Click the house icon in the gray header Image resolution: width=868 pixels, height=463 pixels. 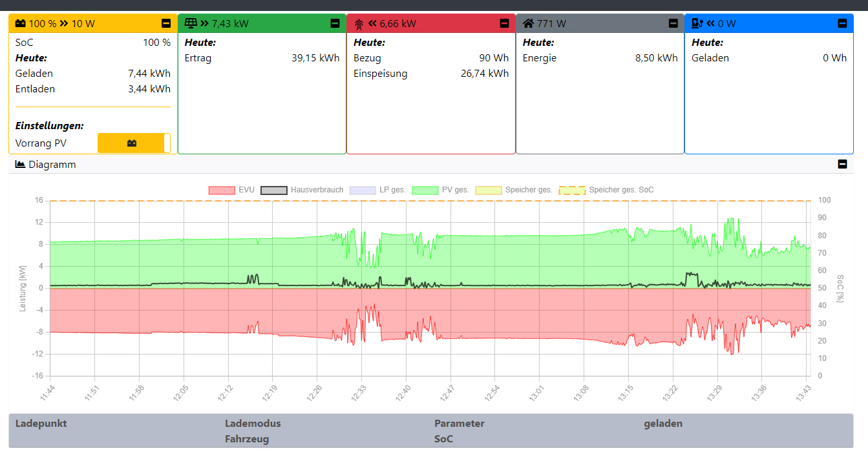tap(528, 24)
